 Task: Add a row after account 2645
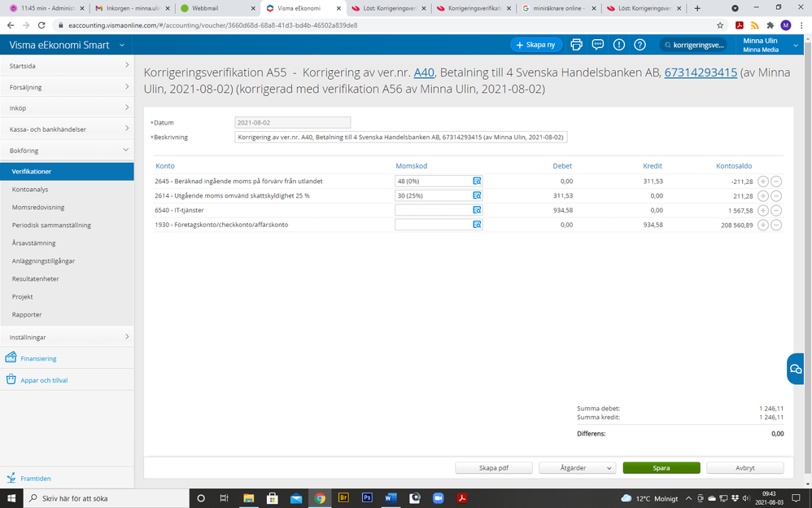click(x=763, y=182)
